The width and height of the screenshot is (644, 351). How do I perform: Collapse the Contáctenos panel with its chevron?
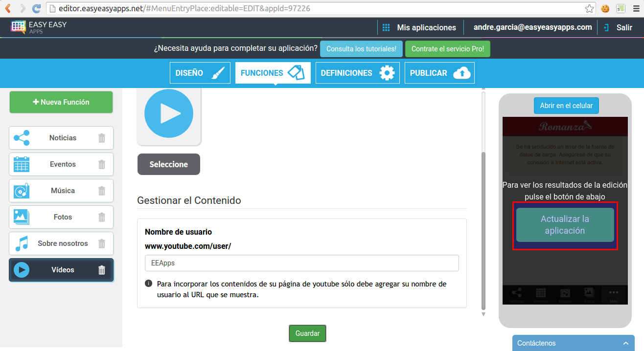625,343
